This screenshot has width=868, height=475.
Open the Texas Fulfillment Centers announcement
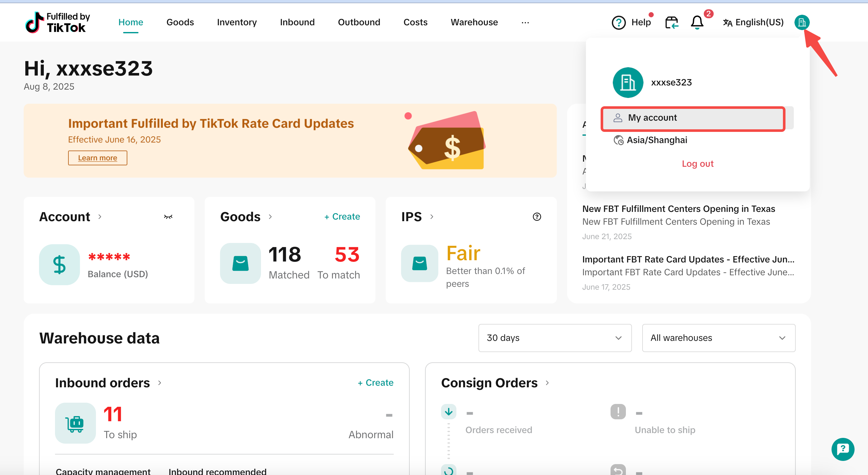[x=678, y=209]
